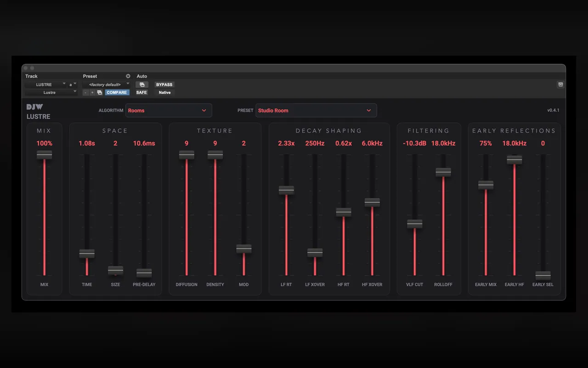
Task: Click the MIX slider handle
Action: 45,155
